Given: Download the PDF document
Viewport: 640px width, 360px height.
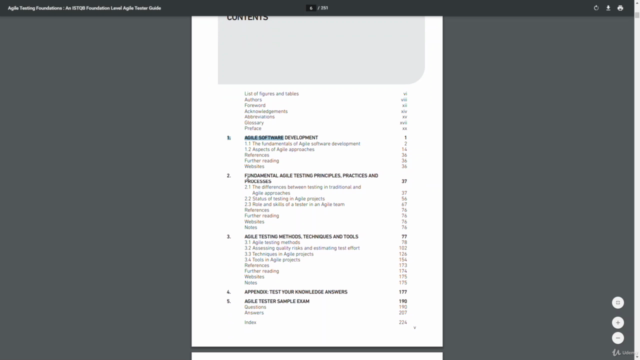Looking at the screenshot, I should 608,8.
